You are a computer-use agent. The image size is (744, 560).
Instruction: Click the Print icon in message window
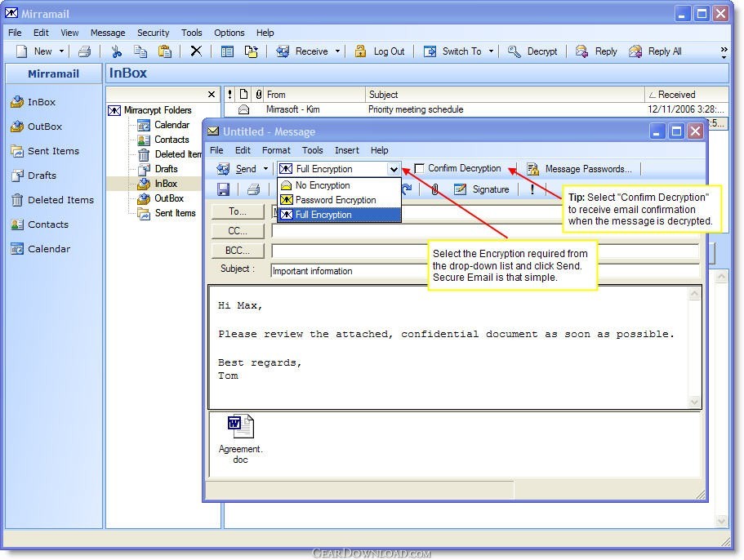click(x=253, y=189)
